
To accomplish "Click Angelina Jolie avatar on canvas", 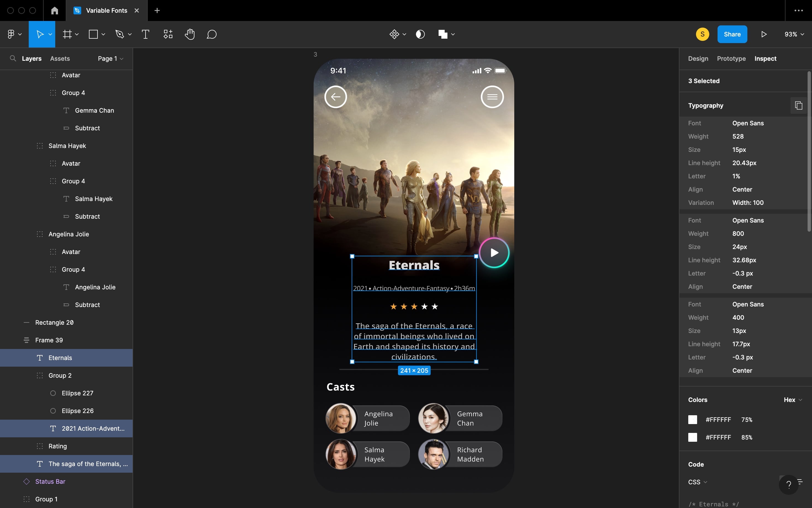I will coord(341,418).
